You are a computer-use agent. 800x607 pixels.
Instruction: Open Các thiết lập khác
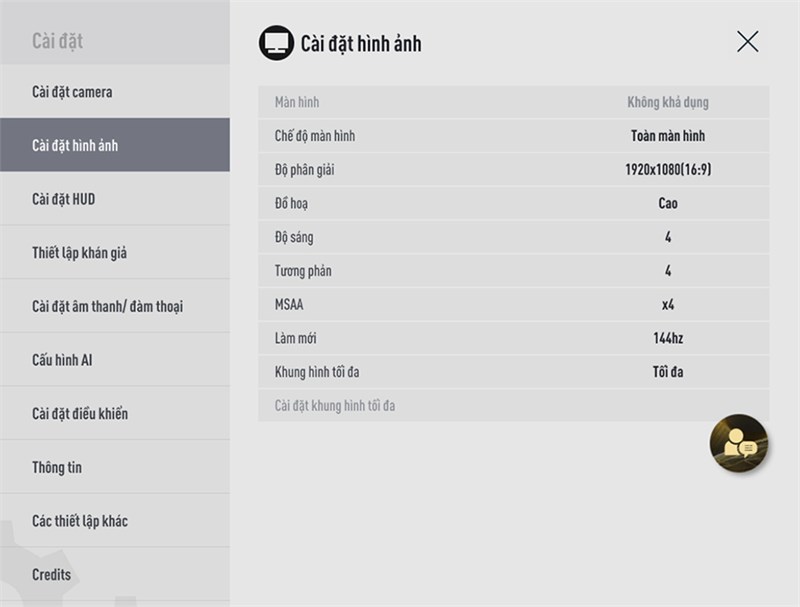(x=115, y=520)
